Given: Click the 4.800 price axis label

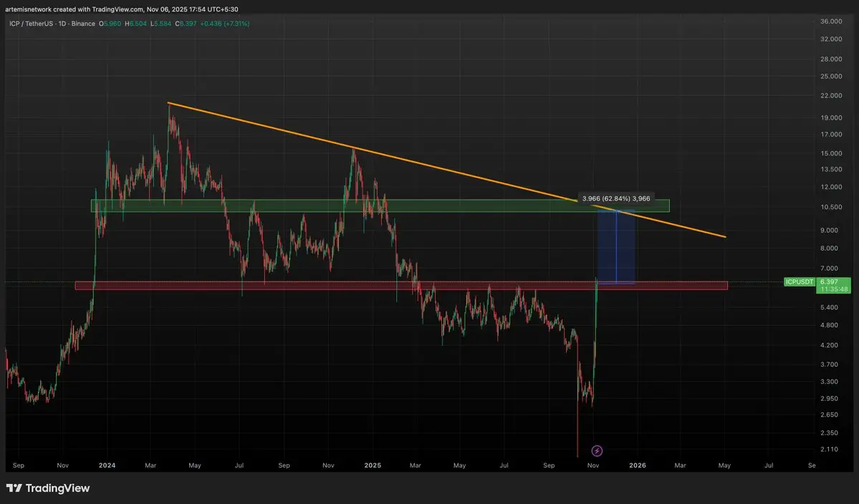Looking at the screenshot, I should pyautogui.click(x=829, y=325).
